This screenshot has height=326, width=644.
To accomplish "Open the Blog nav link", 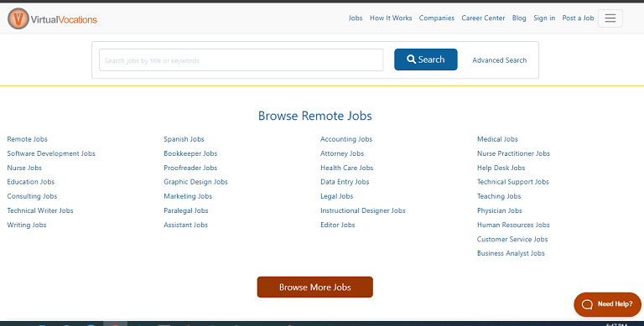I will pyautogui.click(x=519, y=18).
